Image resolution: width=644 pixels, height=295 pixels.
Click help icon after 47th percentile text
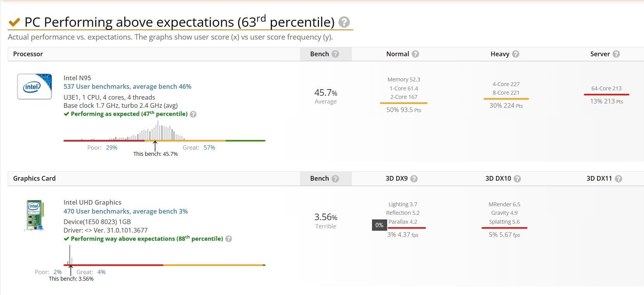193,114
